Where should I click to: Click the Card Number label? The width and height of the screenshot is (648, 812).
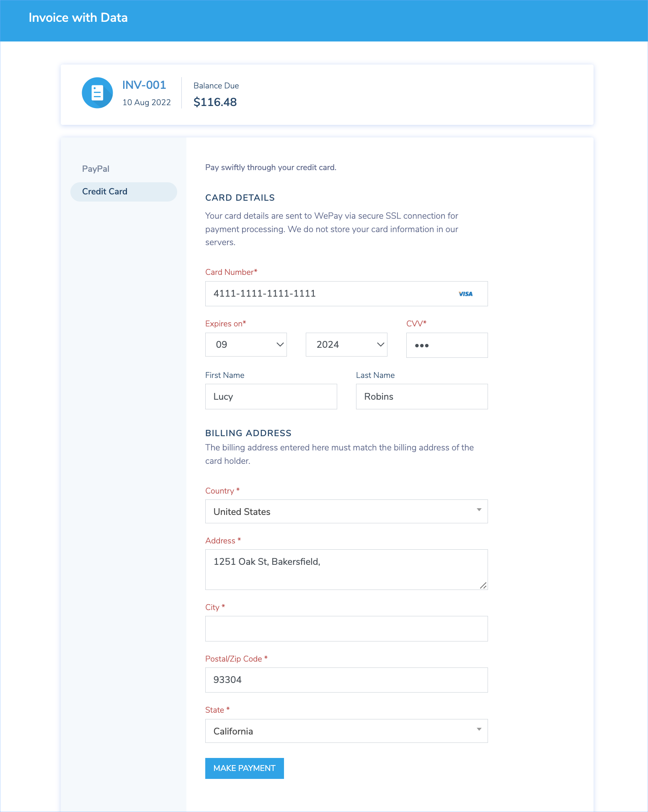[231, 272]
